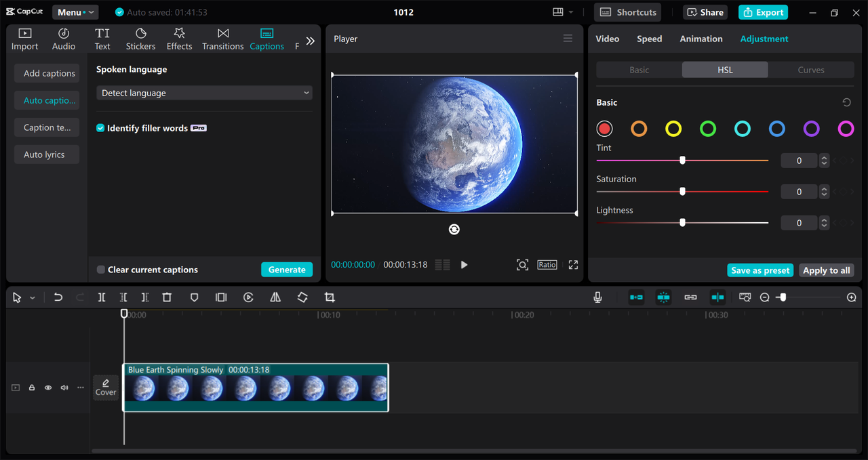The width and height of the screenshot is (868, 460).
Task: Select the cyan HSL color ring
Action: point(743,129)
